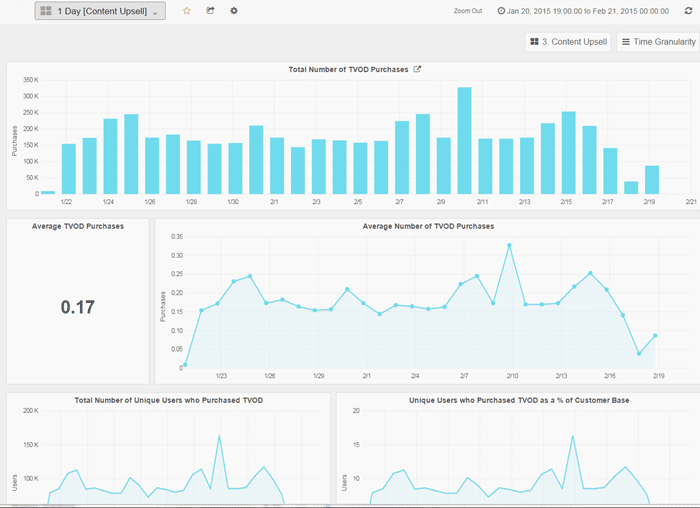Screen dimensions: 700x508
Task: Click the tallest bar in TVOD Purchases chart
Action: pos(464,140)
